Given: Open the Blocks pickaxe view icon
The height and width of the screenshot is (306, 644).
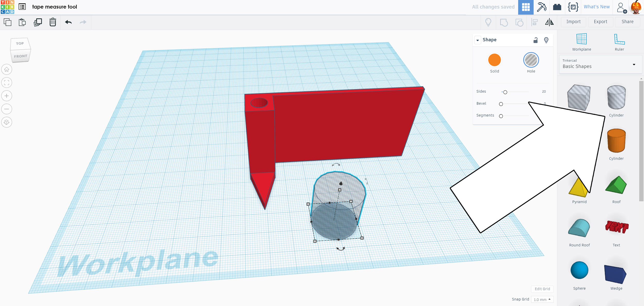Looking at the screenshot, I should click(541, 7).
